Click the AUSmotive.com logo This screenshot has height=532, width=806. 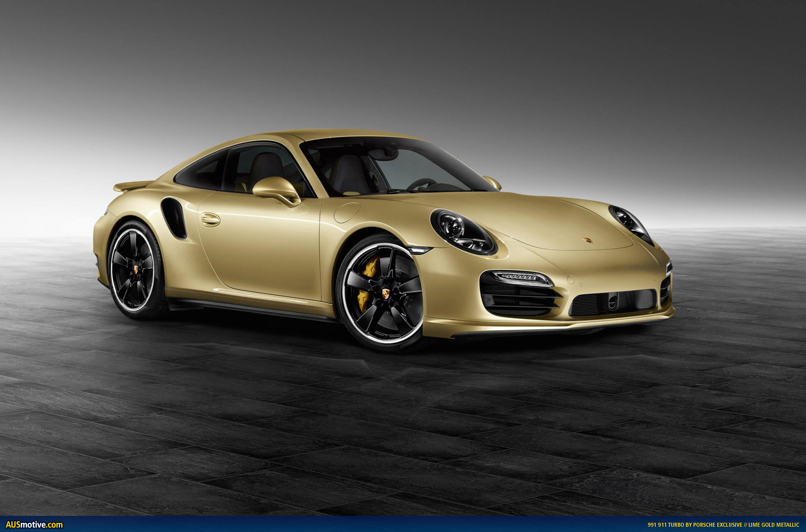coord(34,525)
